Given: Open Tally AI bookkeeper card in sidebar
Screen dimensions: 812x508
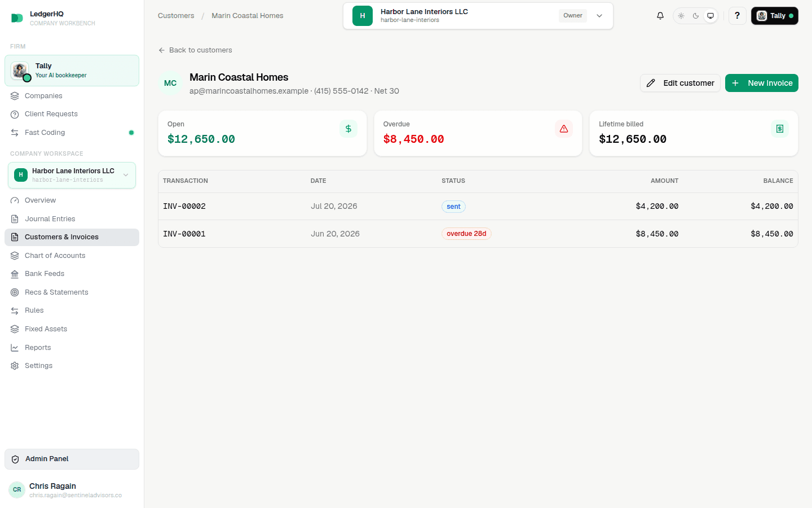Looking at the screenshot, I should pos(72,71).
